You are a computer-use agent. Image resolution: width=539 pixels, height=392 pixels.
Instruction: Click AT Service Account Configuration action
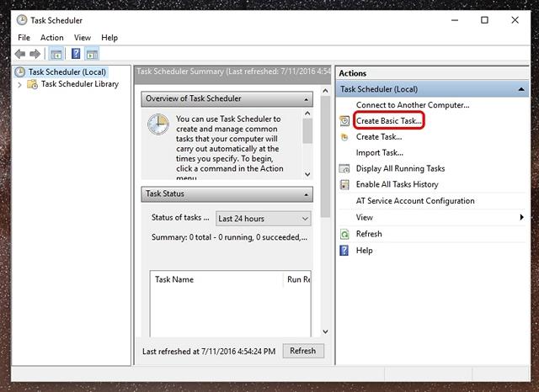415,201
